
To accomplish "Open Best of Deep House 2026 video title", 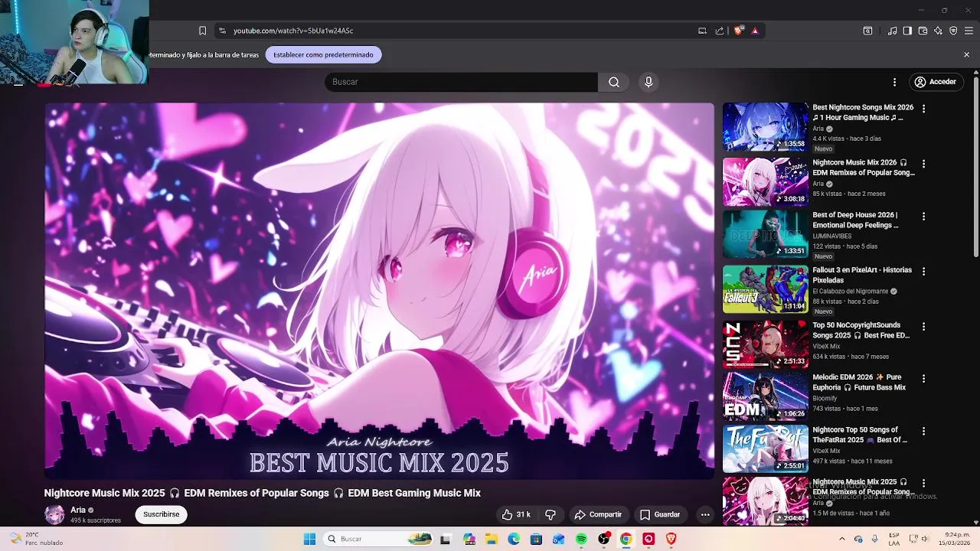I will tap(855, 220).
